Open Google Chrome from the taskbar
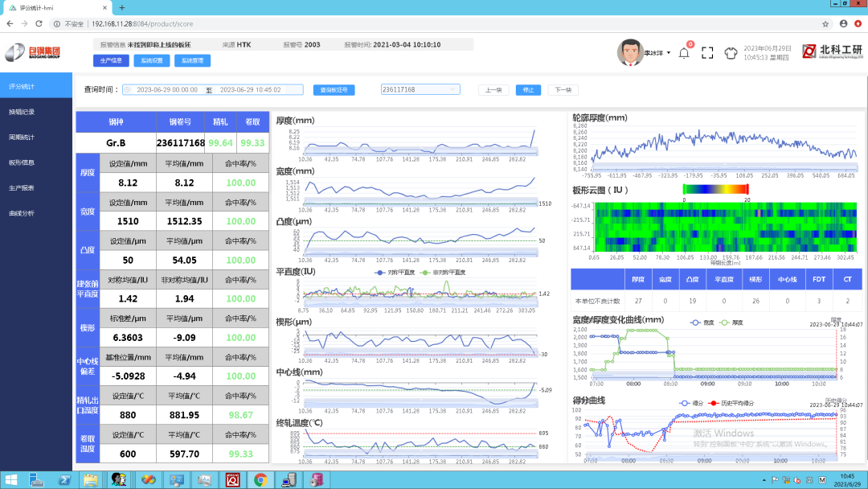This screenshot has height=489, width=868. point(260,479)
